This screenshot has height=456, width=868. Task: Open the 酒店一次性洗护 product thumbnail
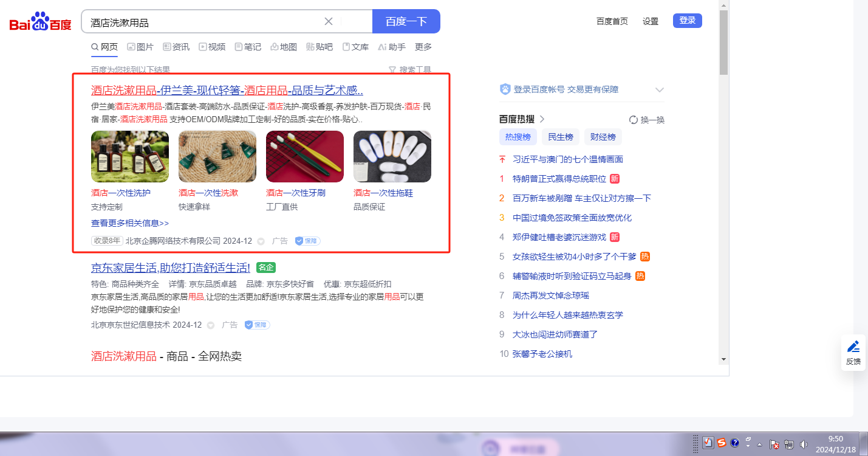click(130, 157)
